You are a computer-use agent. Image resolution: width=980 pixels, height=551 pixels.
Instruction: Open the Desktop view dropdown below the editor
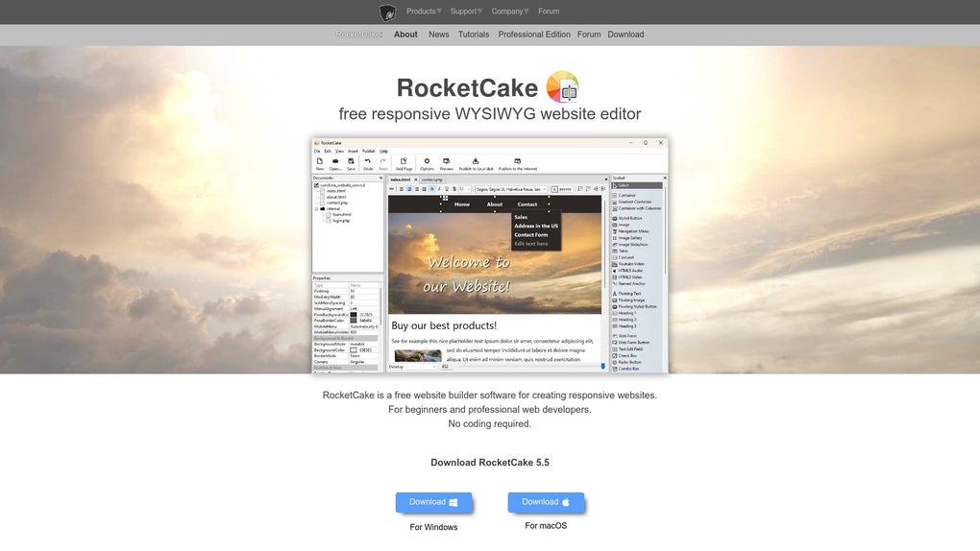point(412,367)
